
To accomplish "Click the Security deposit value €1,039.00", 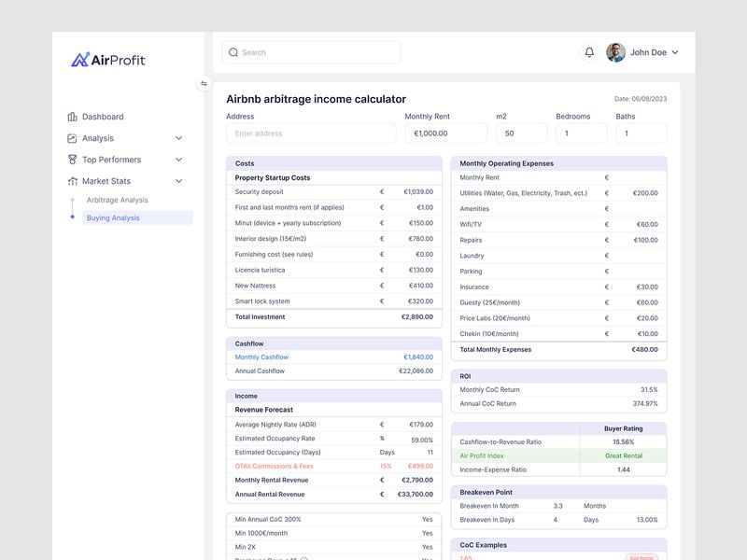I will coord(418,192).
